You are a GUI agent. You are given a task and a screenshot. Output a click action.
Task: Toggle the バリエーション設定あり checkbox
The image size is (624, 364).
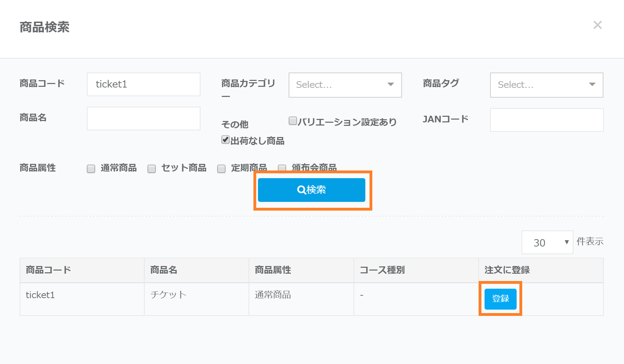[293, 121]
